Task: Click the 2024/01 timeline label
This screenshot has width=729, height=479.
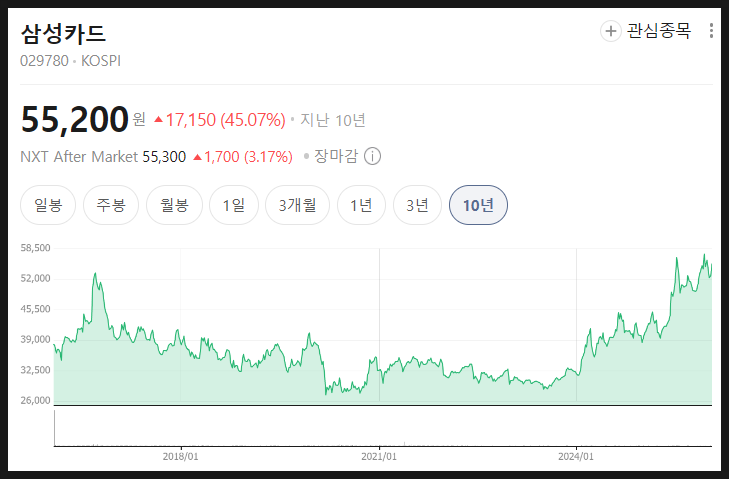Action: click(x=576, y=457)
